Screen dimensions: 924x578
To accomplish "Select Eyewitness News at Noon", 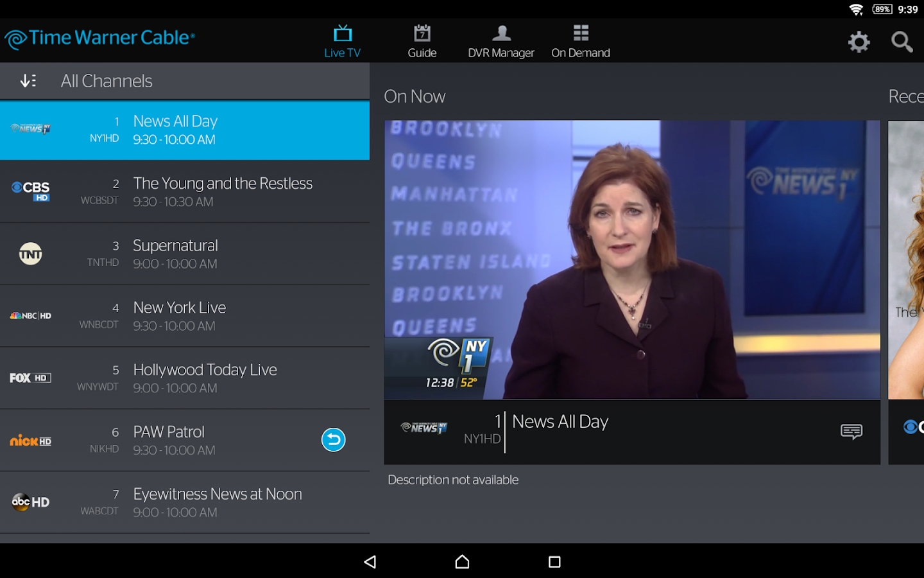I will coord(185,503).
